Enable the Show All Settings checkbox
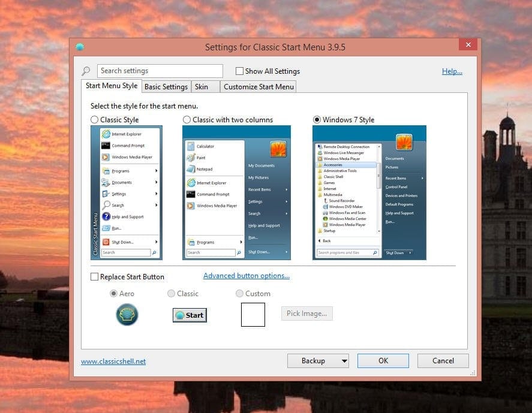 (240, 71)
